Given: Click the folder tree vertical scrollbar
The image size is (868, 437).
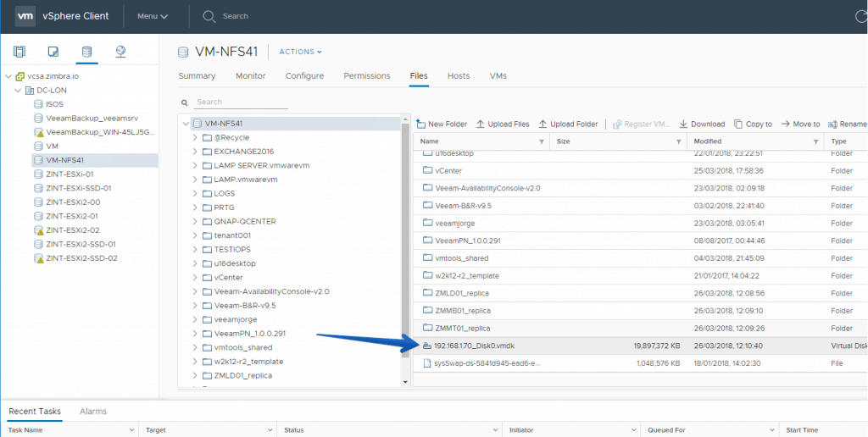Looking at the screenshot, I should pyautogui.click(x=405, y=238).
